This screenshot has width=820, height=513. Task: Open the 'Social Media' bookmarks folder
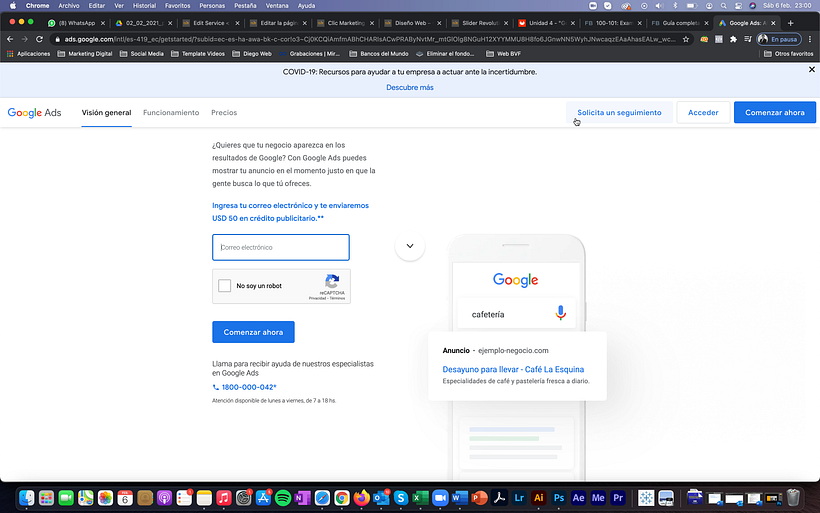142,54
